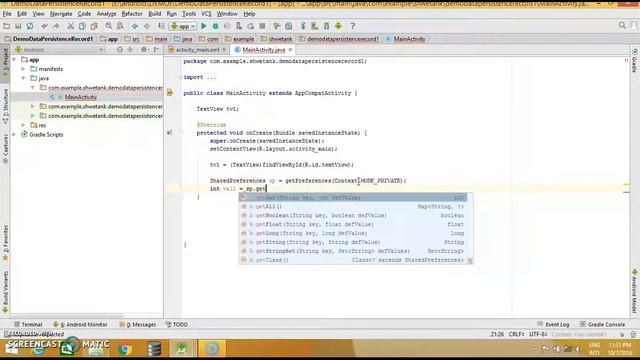Click the Back navigation arrow
Image resolution: width=640 pixels, height=360 pixels.
(x=135, y=26)
